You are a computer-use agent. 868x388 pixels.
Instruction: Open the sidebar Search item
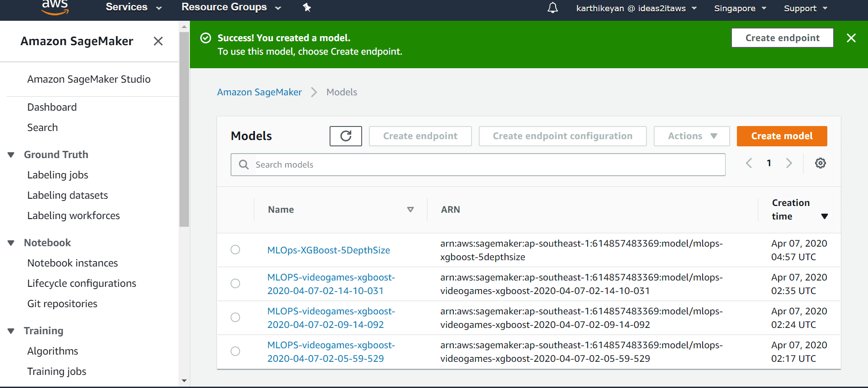coord(42,127)
